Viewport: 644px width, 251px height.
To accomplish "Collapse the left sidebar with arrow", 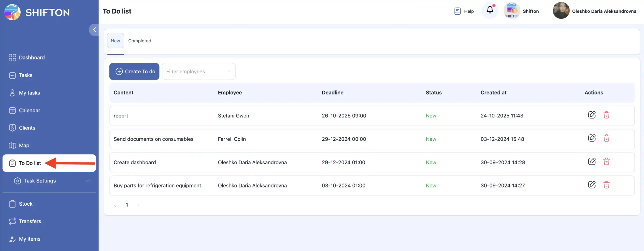I will tap(94, 30).
